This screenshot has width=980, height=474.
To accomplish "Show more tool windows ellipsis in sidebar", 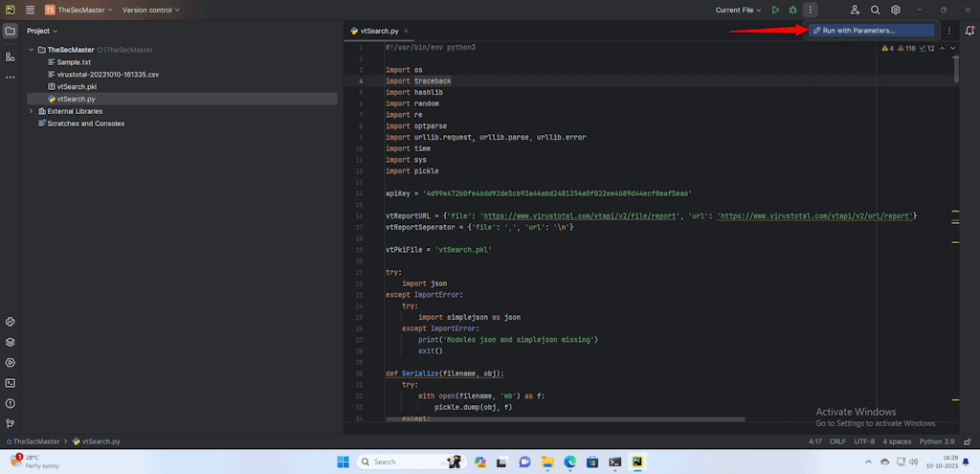I will (10, 77).
